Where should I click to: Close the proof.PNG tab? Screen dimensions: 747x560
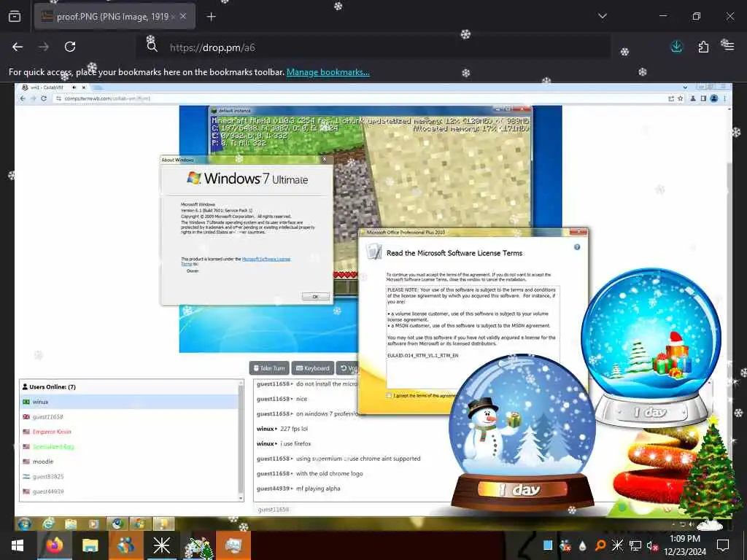point(183,17)
